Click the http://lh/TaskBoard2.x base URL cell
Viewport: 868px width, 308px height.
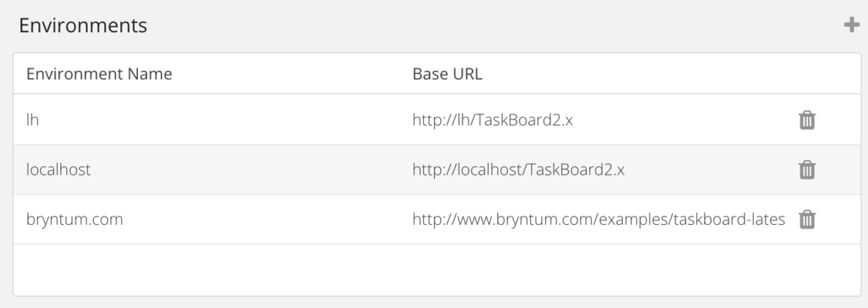click(499, 120)
